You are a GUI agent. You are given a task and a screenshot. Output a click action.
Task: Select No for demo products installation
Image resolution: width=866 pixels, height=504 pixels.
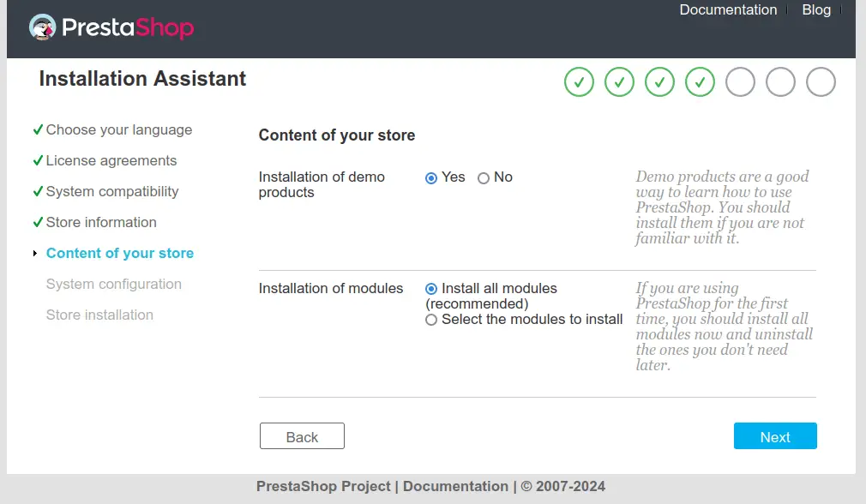pos(484,178)
